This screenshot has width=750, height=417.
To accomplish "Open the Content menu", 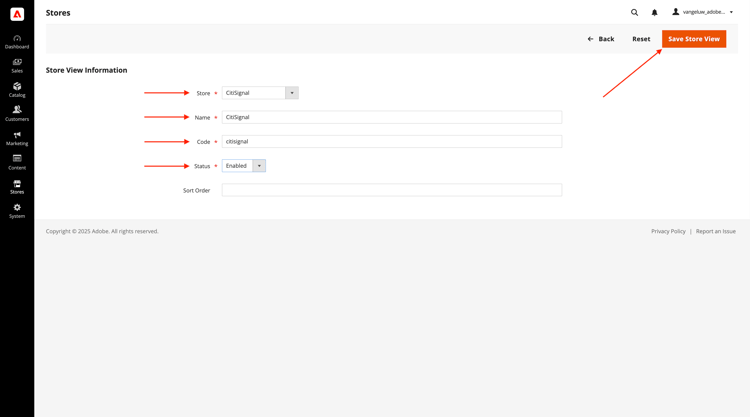I will 17,163.
